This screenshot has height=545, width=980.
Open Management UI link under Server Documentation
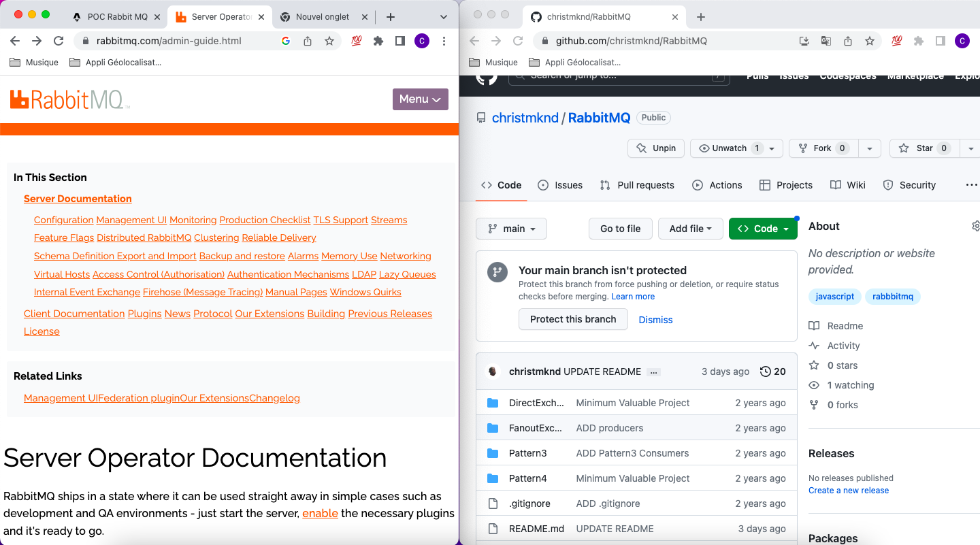[x=131, y=220]
